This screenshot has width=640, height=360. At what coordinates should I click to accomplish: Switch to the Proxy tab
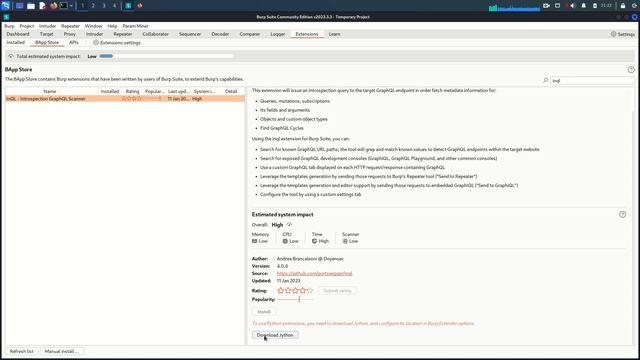pyautogui.click(x=70, y=34)
